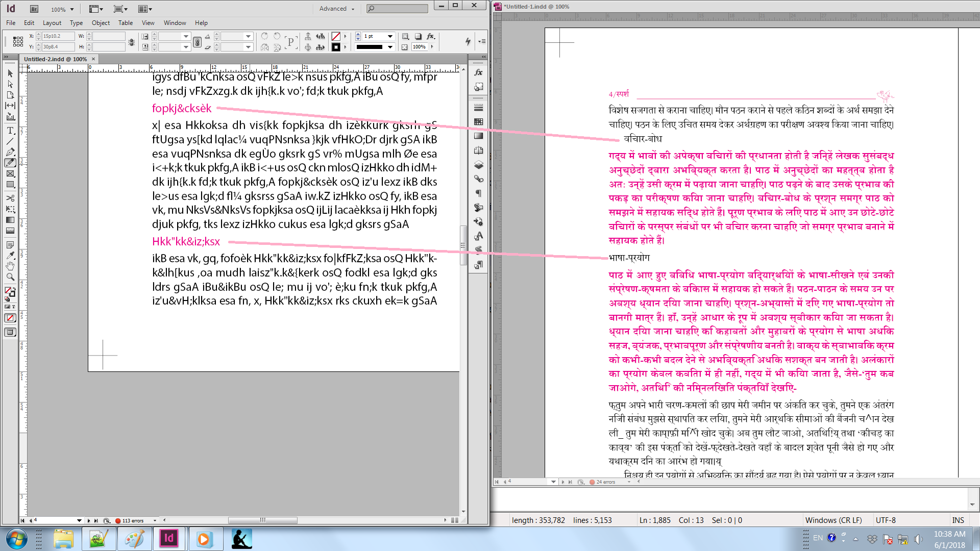Open the Edit menu
Screen dimensions: 980x551
click(x=29, y=23)
